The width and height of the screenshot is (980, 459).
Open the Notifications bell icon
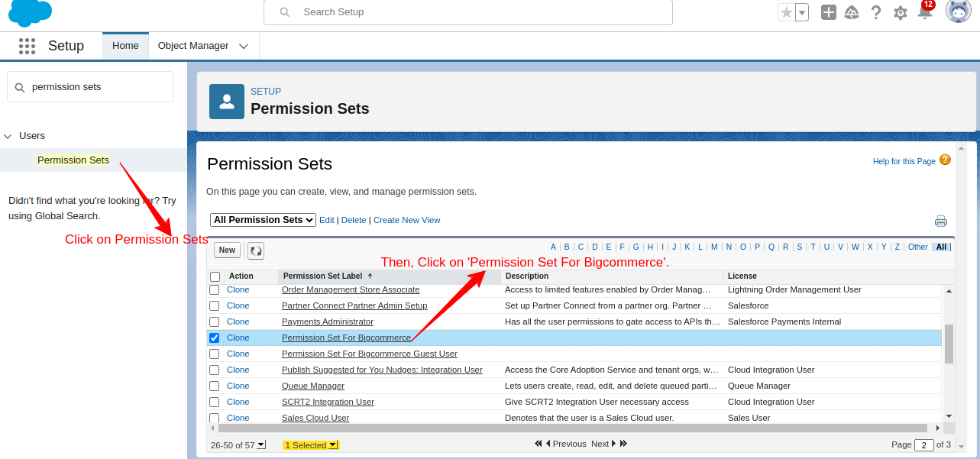pyautogui.click(x=924, y=12)
